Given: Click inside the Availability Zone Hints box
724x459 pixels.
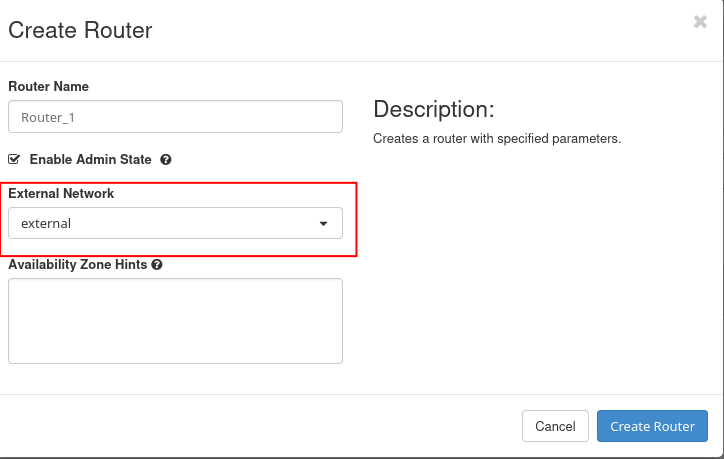Looking at the screenshot, I should coord(175,320).
